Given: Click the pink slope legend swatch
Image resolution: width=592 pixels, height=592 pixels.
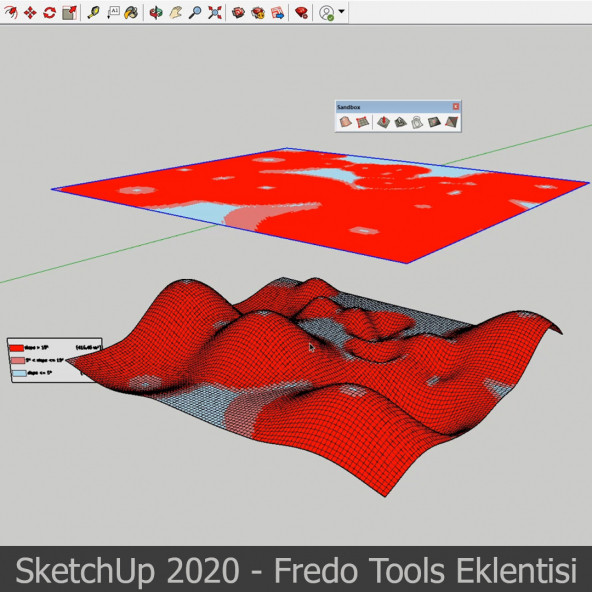Looking at the screenshot, I should (x=17, y=361).
